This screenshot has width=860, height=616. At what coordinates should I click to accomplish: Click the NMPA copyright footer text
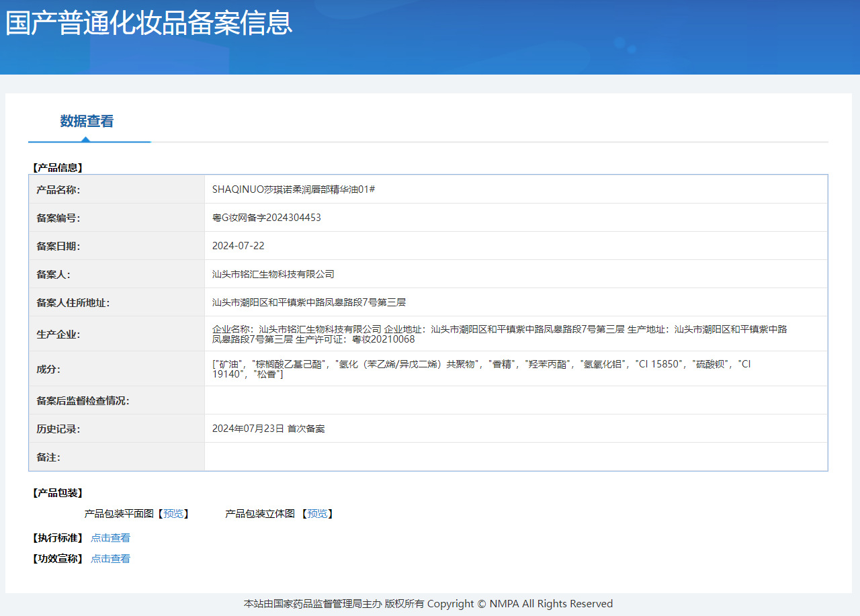pos(428,604)
